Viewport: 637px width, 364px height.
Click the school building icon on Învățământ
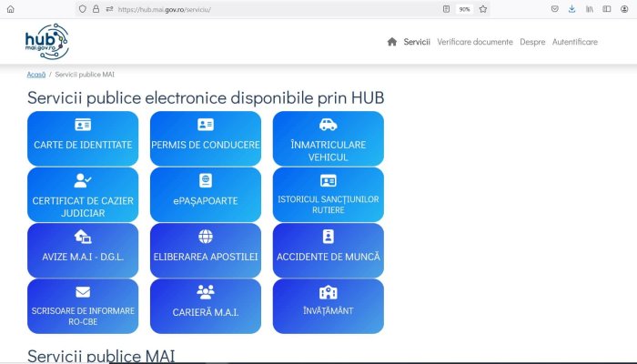click(x=329, y=292)
